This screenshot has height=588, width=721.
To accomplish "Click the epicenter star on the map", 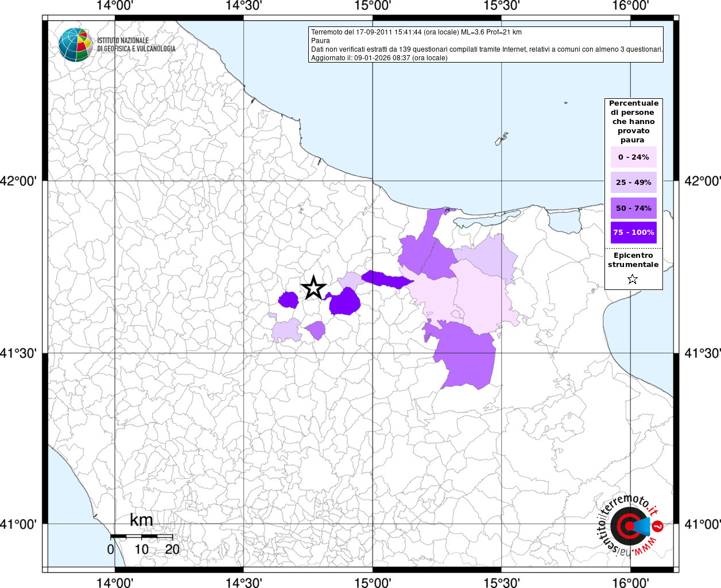I will 313,287.
